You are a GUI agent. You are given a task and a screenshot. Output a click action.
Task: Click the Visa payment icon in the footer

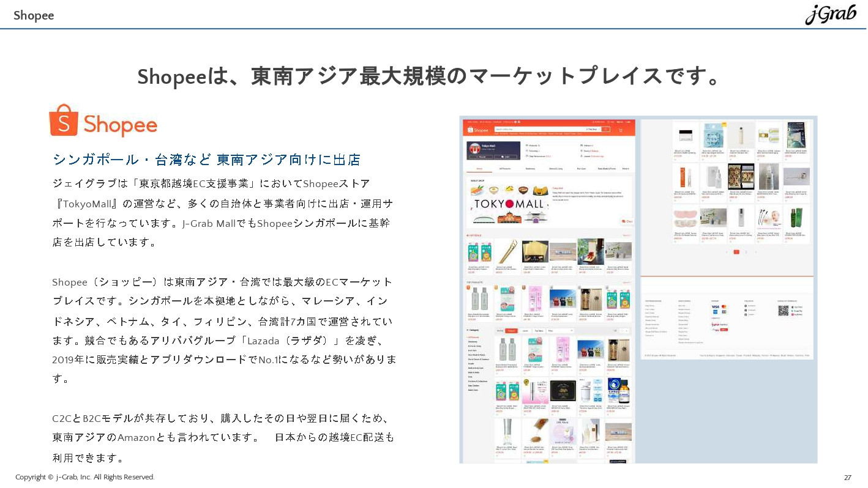(716, 306)
